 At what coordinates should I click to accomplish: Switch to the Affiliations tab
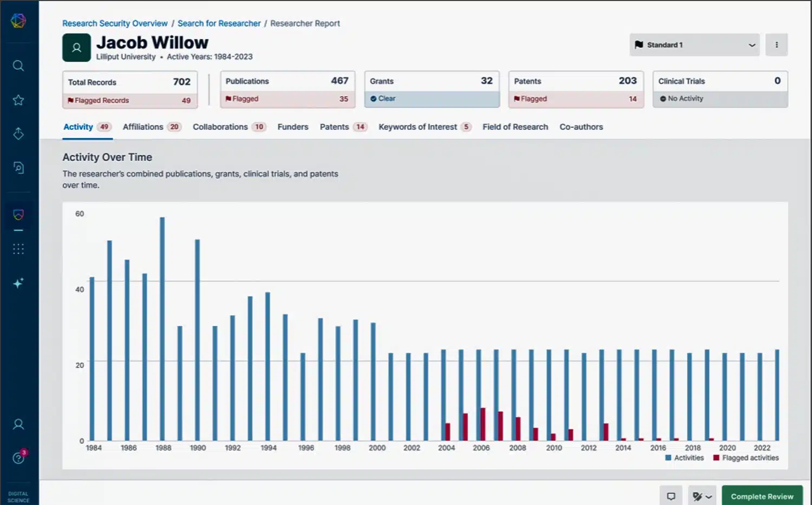(152, 127)
